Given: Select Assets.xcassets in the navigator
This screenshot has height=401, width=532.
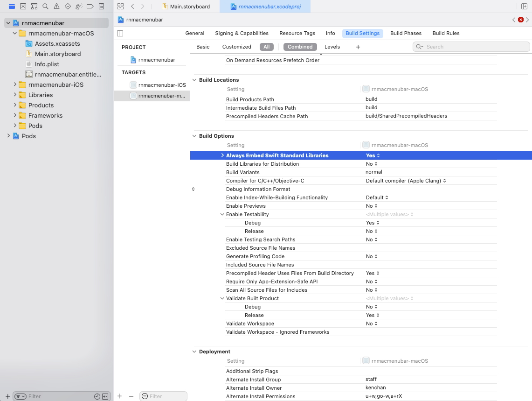Looking at the screenshot, I should click(57, 43).
